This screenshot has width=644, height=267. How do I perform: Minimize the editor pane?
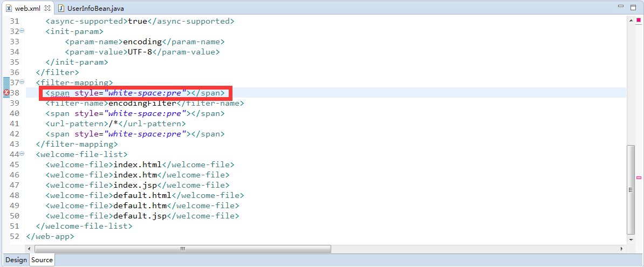621,6
